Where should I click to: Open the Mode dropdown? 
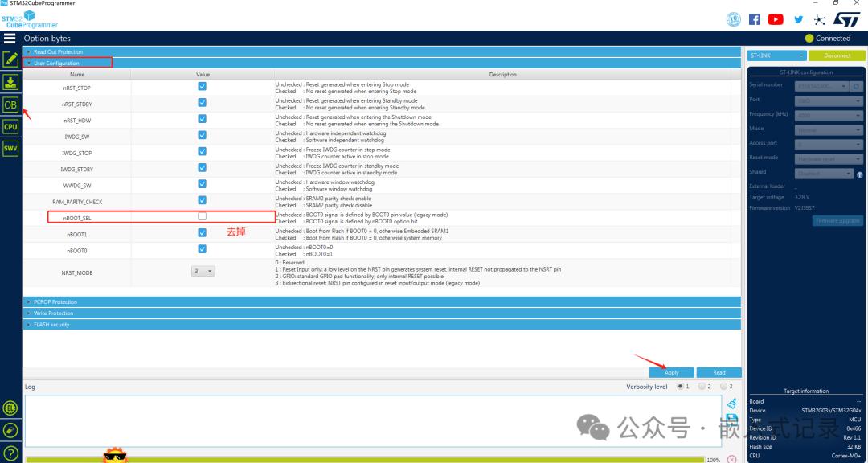pyautogui.click(x=829, y=129)
